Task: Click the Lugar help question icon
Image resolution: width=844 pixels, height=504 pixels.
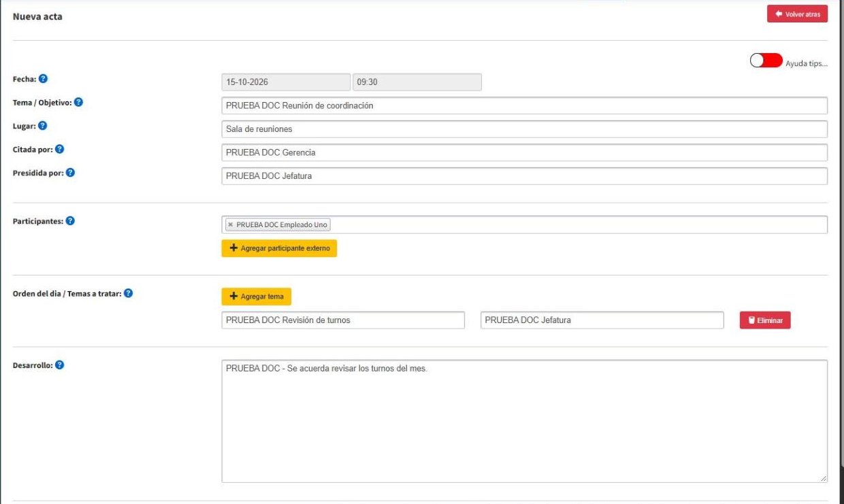Action: coord(42,126)
